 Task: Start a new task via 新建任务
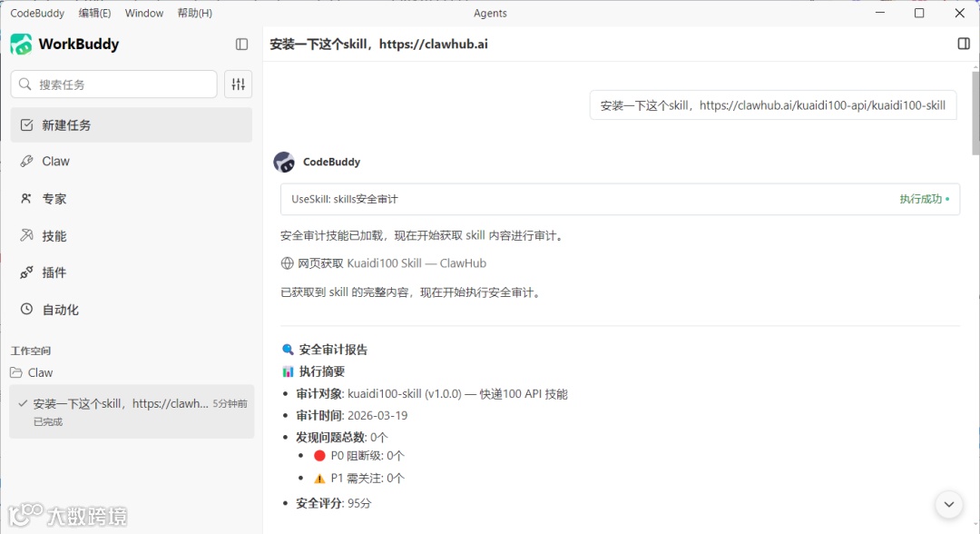coord(132,125)
